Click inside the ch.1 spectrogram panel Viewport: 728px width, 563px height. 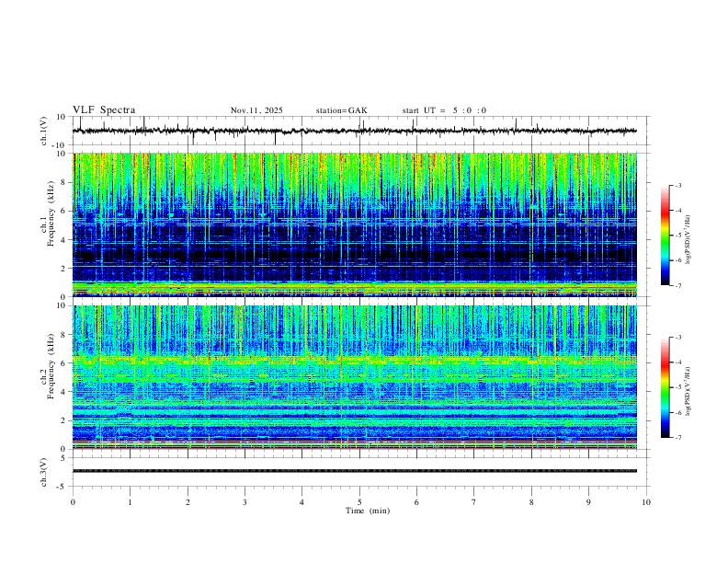(x=354, y=224)
